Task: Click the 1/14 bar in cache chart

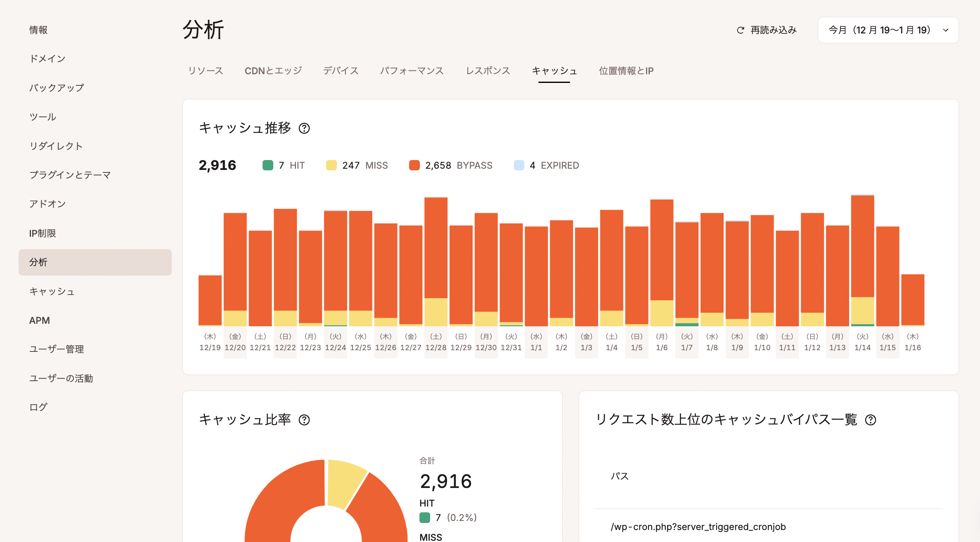Action: [863, 260]
